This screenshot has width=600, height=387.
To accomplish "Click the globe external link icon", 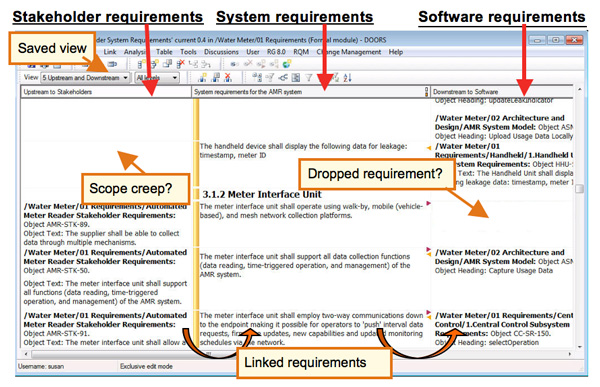I will (287, 64).
